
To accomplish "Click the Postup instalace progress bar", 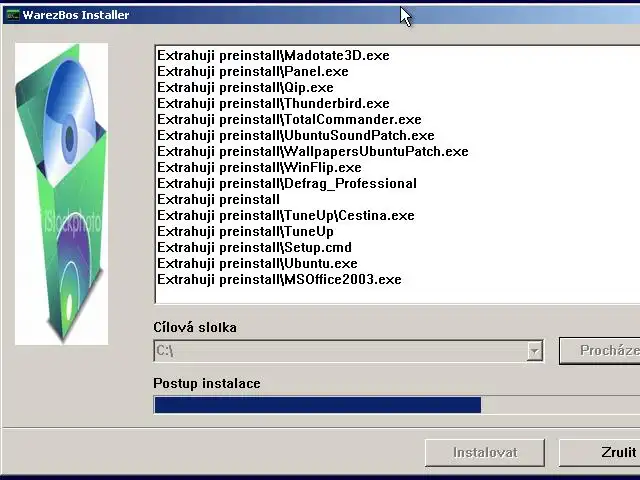I will click(397, 405).
